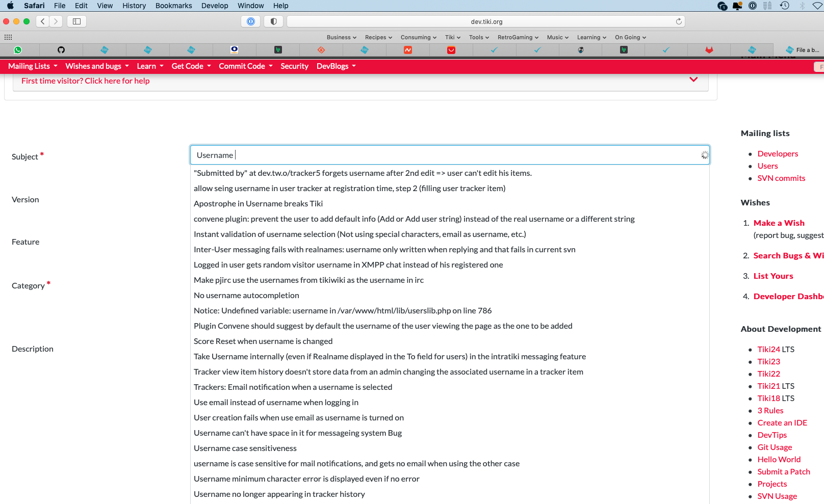Open the History menu
Screen dimensions: 824x504
pos(134,6)
